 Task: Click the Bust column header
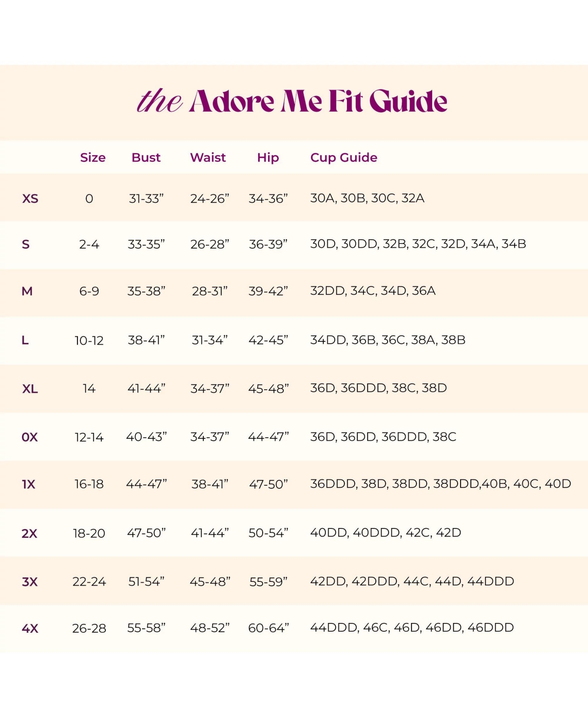point(146,157)
